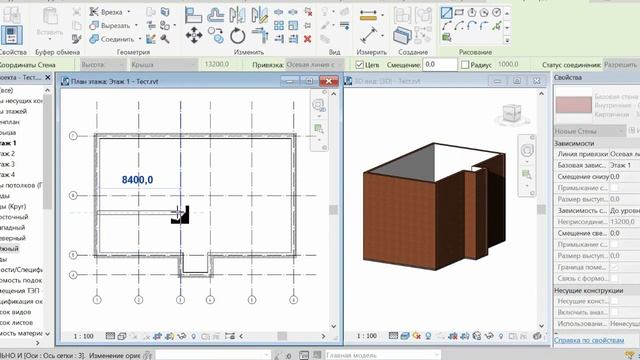This screenshot has width=640, height=360.
Task: Toggle the Связь с формообразующим checkbox
Action: pyautogui.click(x=614, y=278)
